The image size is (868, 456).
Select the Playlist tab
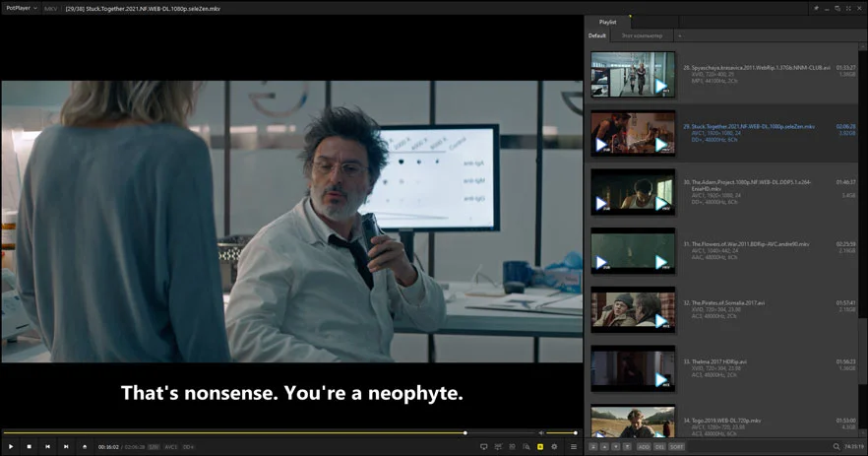(607, 23)
